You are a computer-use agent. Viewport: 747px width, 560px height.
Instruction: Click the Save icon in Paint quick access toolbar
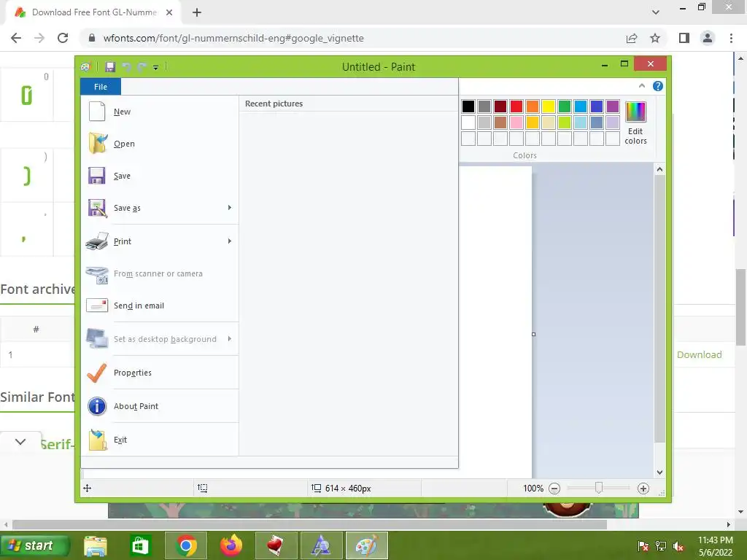coord(110,67)
